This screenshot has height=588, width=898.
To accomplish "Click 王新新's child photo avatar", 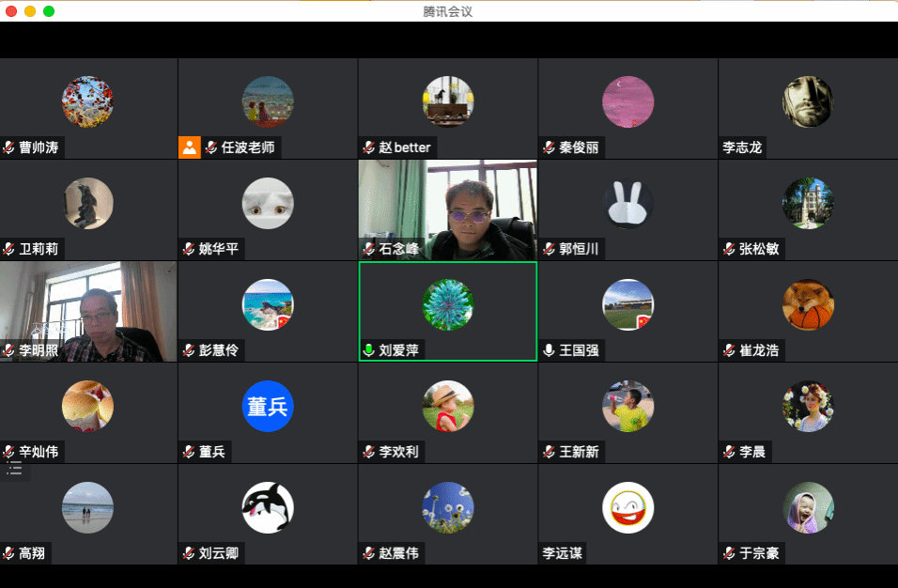I will pos(627,406).
